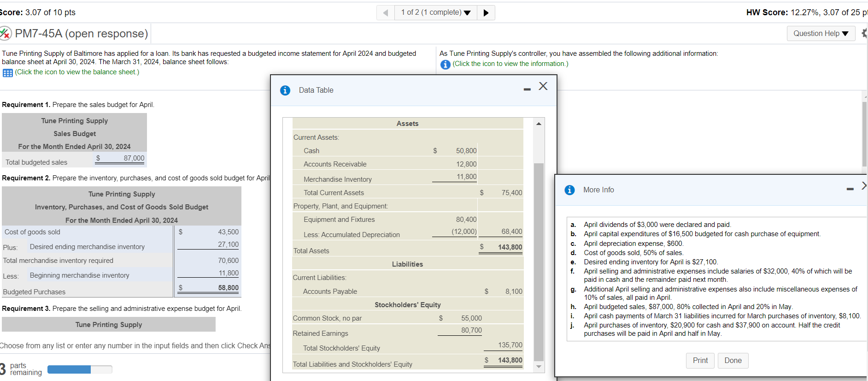
Task: Click 'Merchandise Inventory' row label
Action: [337, 179]
